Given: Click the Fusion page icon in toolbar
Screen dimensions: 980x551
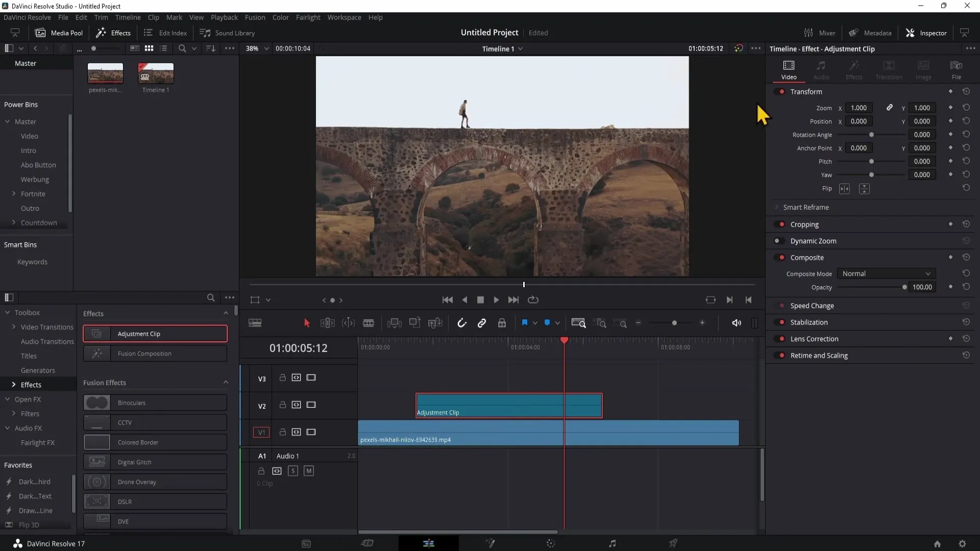Looking at the screenshot, I should [x=490, y=543].
